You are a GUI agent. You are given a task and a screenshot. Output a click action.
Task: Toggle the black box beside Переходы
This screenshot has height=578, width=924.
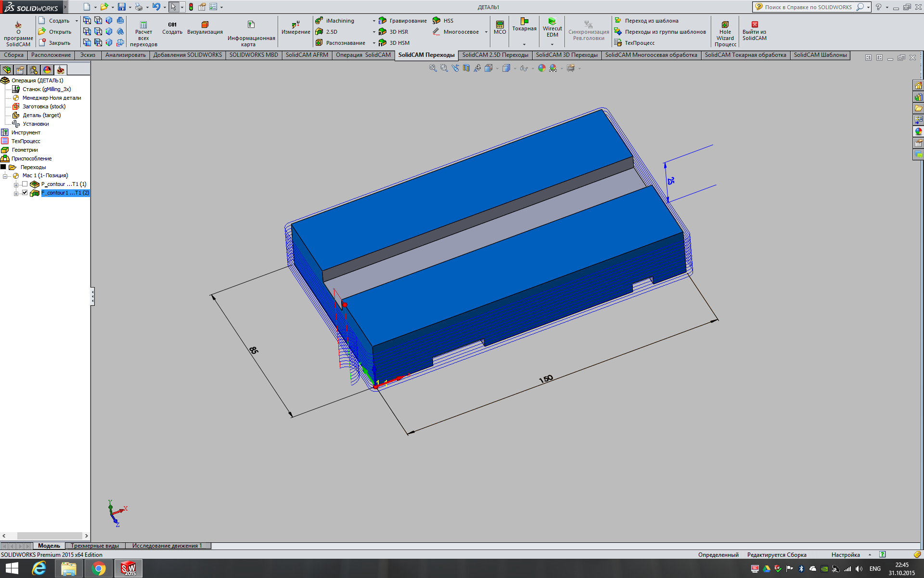tap(3, 167)
